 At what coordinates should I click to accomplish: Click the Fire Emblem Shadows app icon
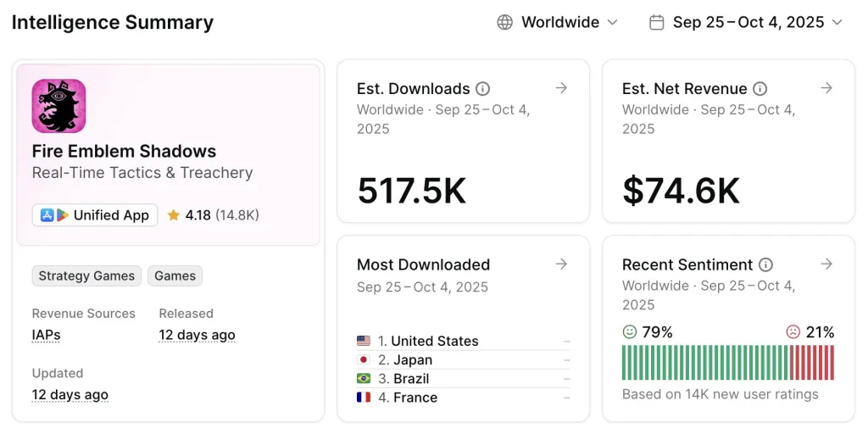point(58,106)
